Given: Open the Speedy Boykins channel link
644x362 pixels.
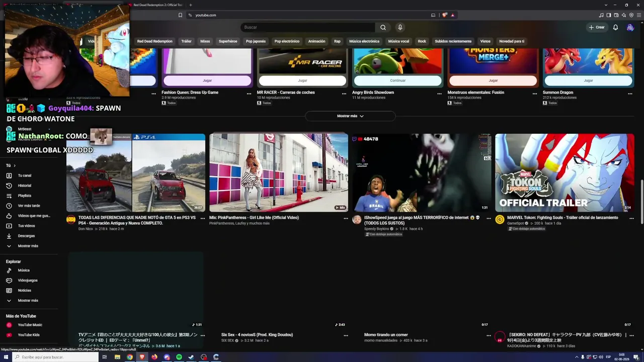Looking at the screenshot, I should coord(376,229).
